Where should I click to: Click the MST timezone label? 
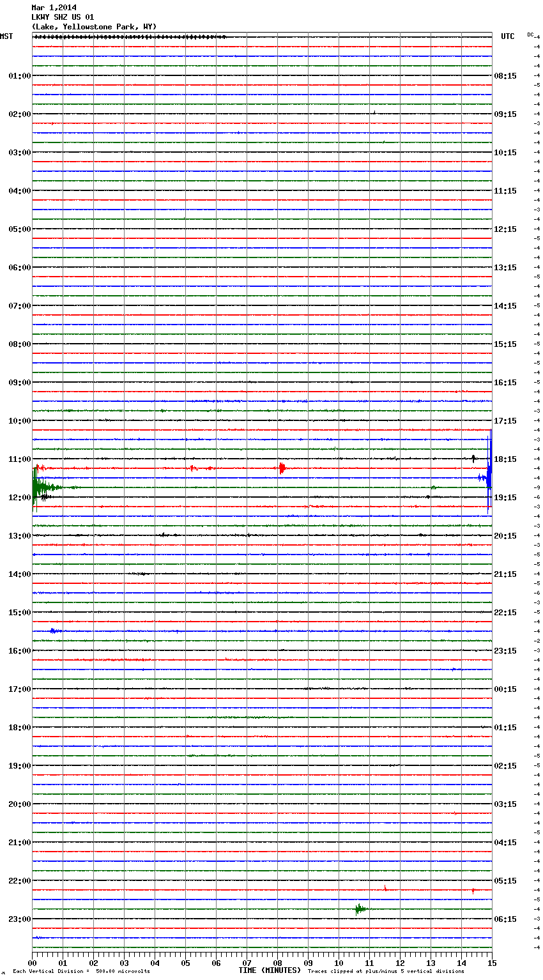6,36
